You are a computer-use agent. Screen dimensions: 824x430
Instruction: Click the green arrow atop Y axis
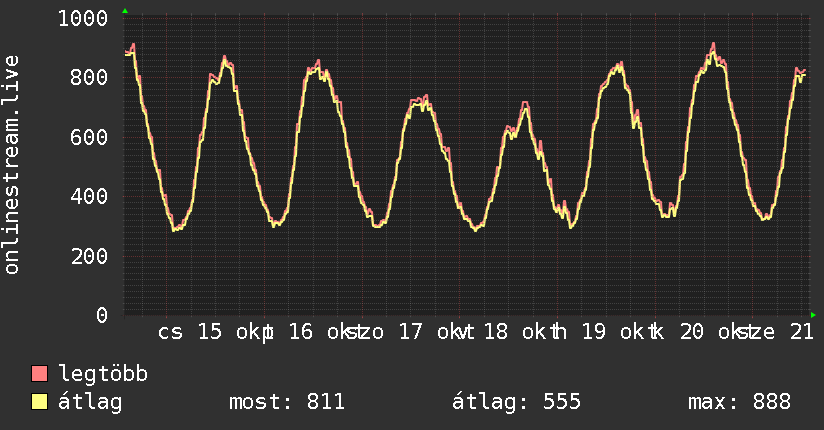[125, 11]
